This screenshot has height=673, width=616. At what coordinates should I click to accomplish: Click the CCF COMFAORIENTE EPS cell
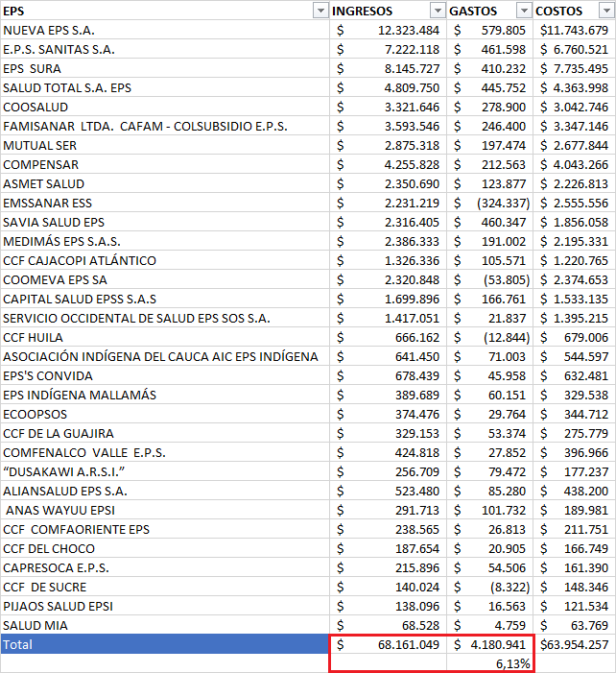point(165,529)
